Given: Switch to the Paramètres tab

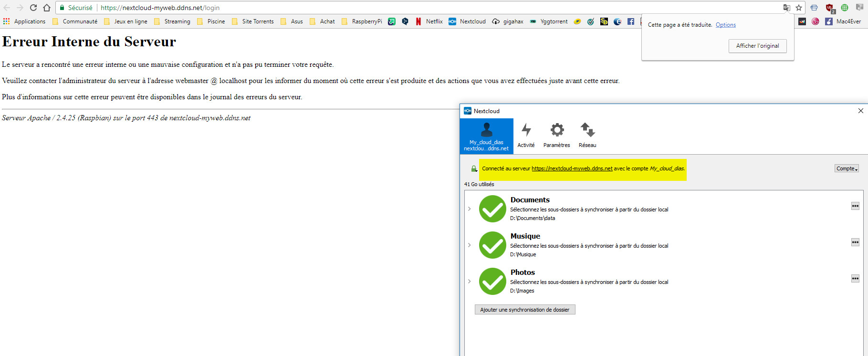Looking at the screenshot, I should tap(557, 136).
